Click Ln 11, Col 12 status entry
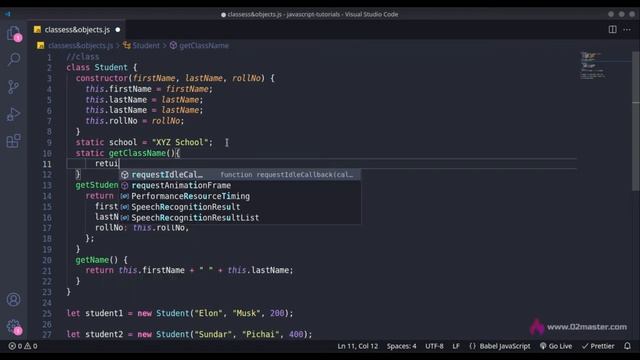The height and width of the screenshot is (360, 640). (x=358, y=346)
